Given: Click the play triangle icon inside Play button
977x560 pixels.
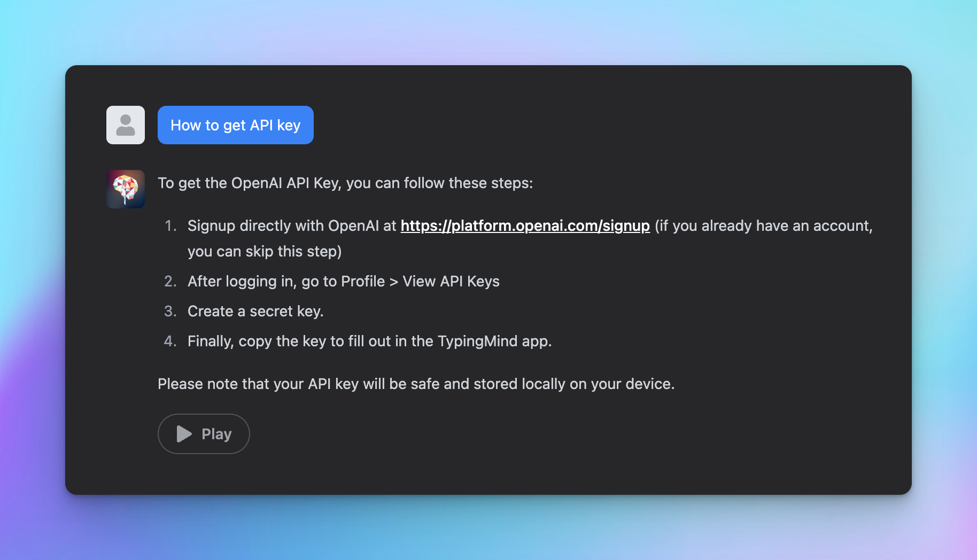Looking at the screenshot, I should [184, 433].
